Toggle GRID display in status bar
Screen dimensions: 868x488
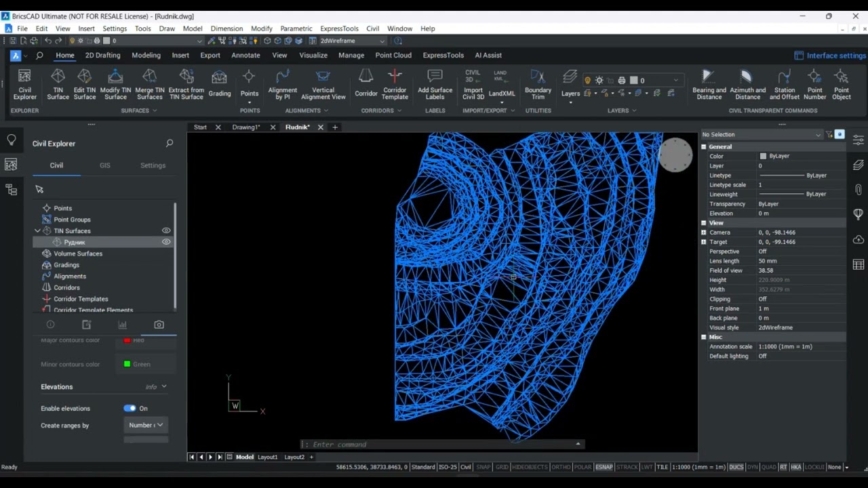click(x=502, y=467)
